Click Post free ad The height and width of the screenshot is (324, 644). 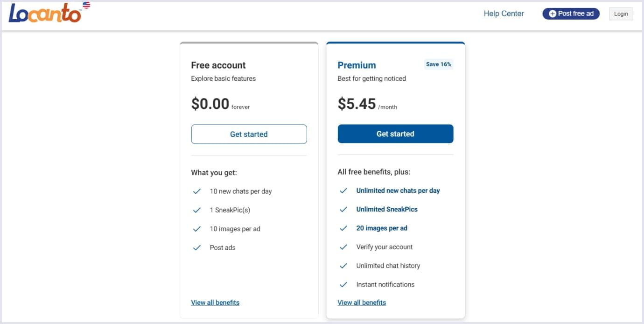(571, 14)
